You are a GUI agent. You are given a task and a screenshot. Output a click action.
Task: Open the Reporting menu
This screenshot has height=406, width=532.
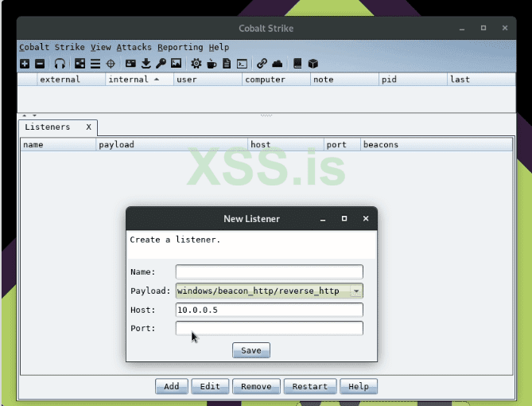tap(181, 47)
